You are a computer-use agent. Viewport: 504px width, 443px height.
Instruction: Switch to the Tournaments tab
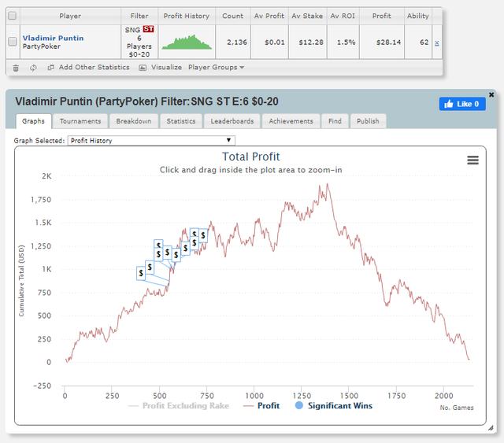[80, 121]
